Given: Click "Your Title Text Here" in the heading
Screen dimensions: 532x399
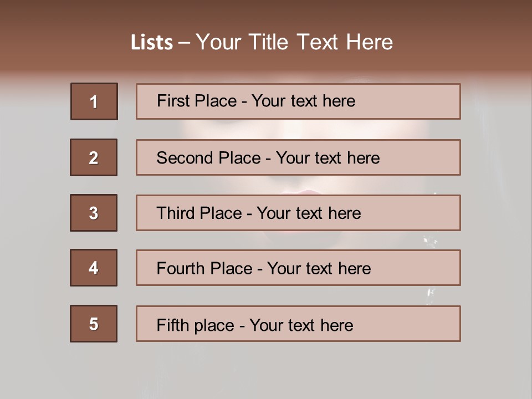Looking at the screenshot, I should 294,42.
